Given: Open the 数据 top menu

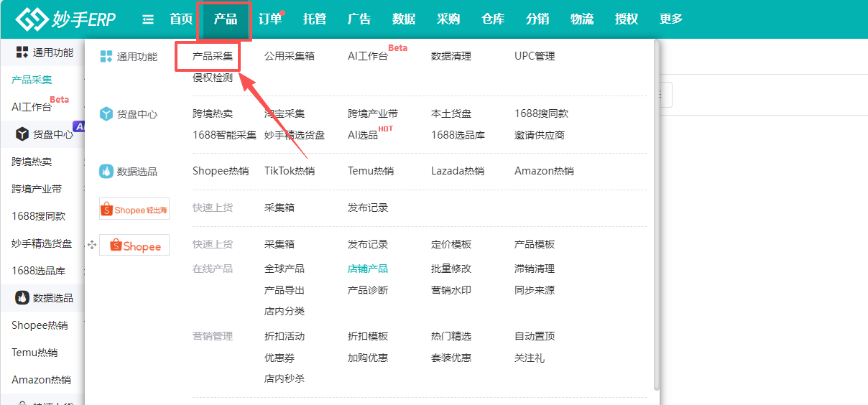Looking at the screenshot, I should (x=404, y=19).
